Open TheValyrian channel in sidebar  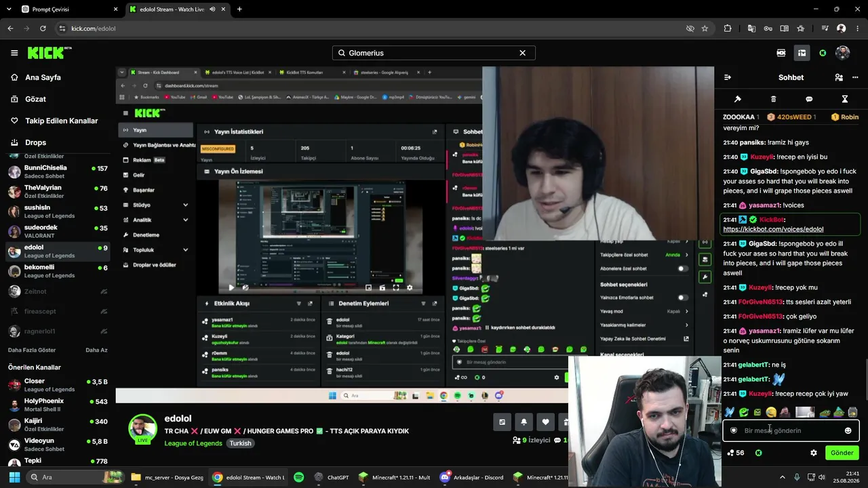pyautogui.click(x=58, y=192)
